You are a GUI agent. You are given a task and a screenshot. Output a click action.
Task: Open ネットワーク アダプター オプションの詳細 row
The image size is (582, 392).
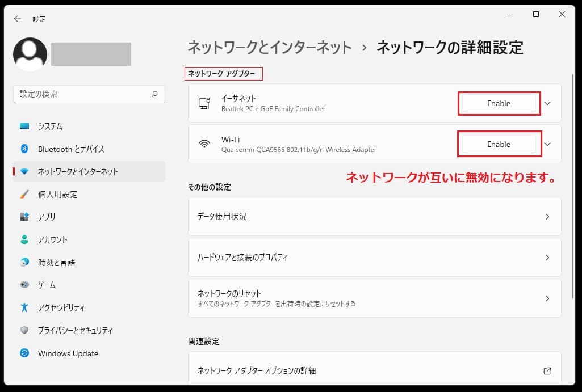pos(375,369)
